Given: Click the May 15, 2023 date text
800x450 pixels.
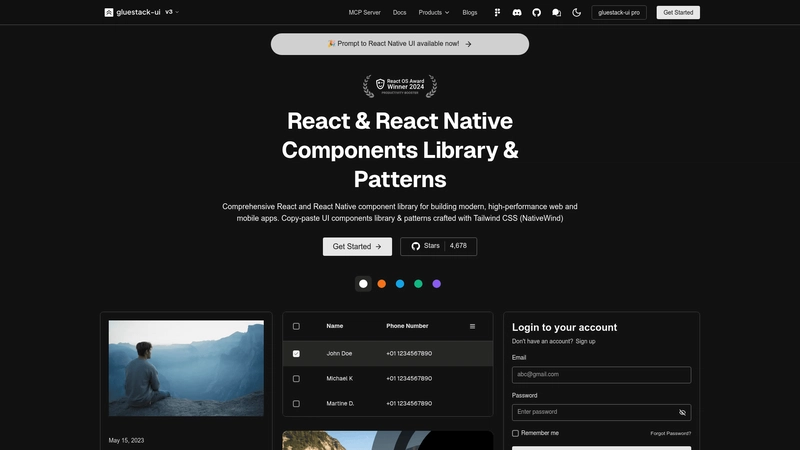Looking at the screenshot, I should pos(127,440).
